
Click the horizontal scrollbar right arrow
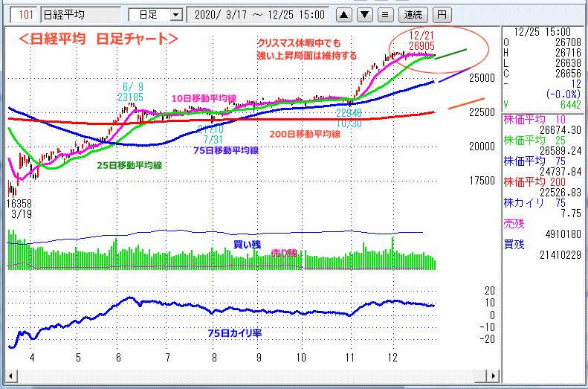pyautogui.click(x=491, y=375)
